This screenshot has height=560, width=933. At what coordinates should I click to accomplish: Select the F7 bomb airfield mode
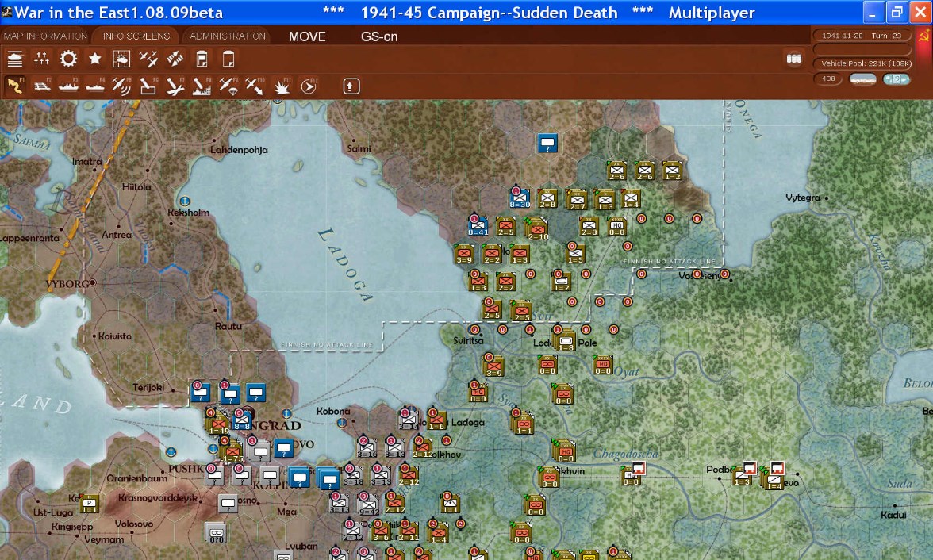coord(175,86)
